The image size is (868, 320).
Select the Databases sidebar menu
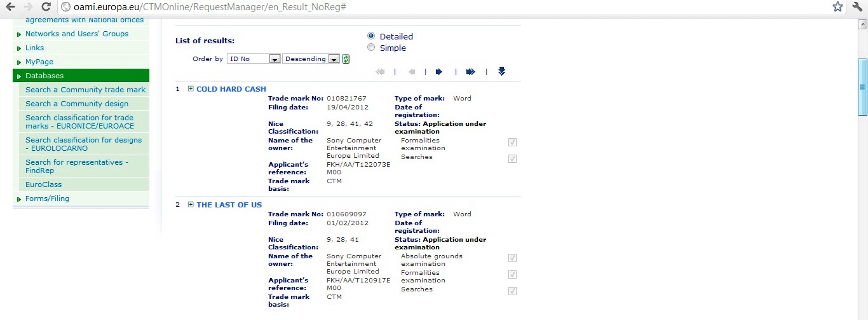point(81,76)
